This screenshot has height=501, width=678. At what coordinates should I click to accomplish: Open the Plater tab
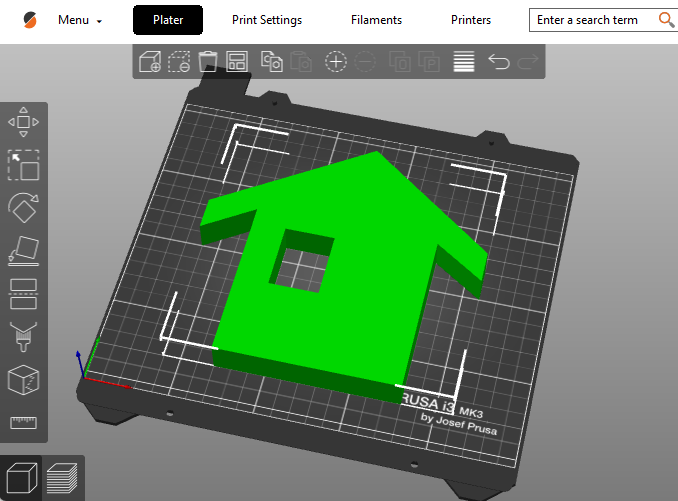(x=168, y=20)
